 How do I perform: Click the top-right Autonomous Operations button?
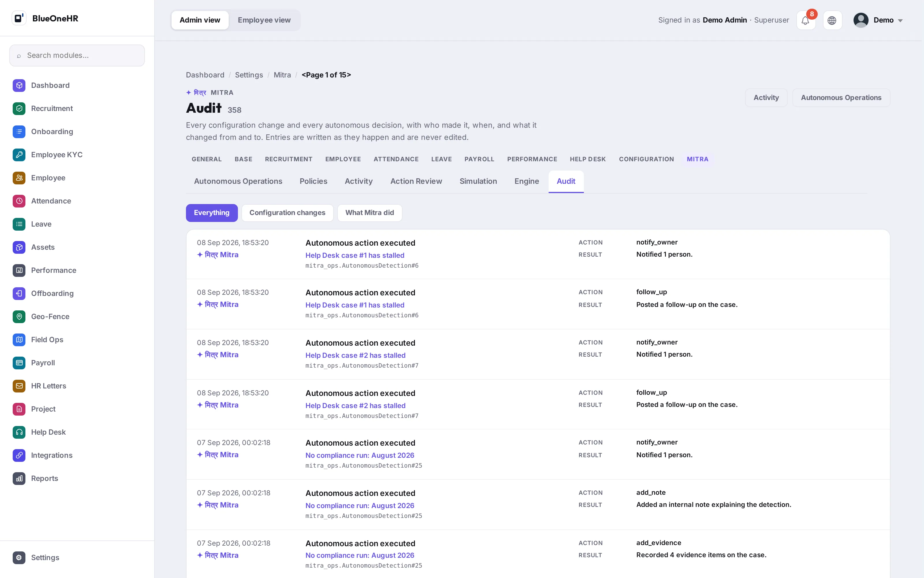coord(841,98)
